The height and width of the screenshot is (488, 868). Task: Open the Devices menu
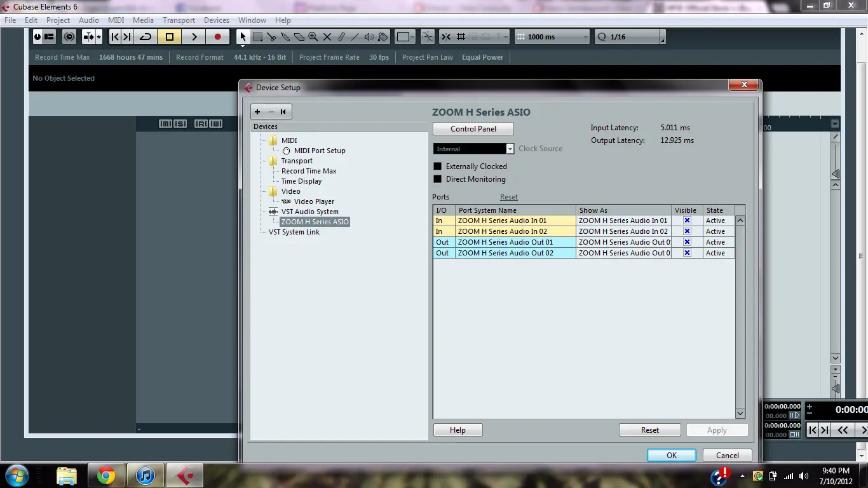216,20
